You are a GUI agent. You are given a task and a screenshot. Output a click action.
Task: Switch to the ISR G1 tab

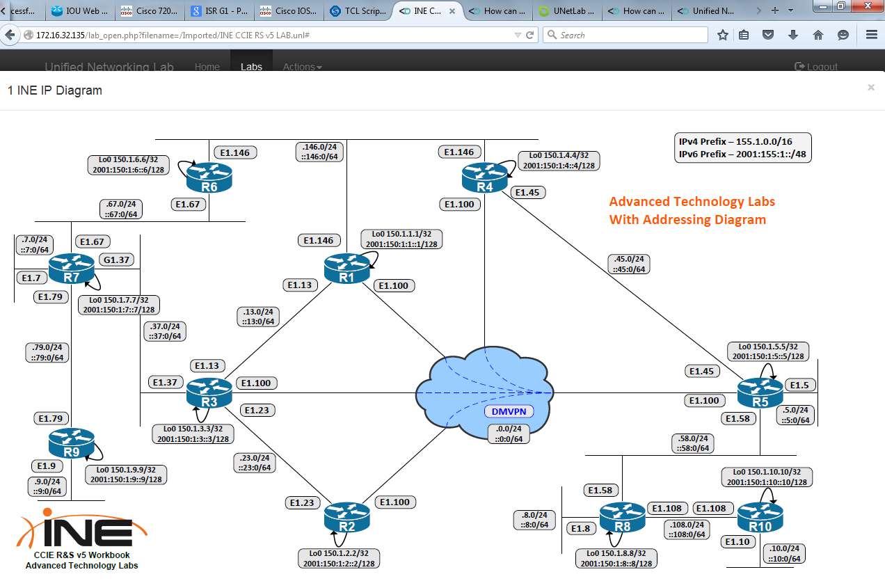coord(219,11)
